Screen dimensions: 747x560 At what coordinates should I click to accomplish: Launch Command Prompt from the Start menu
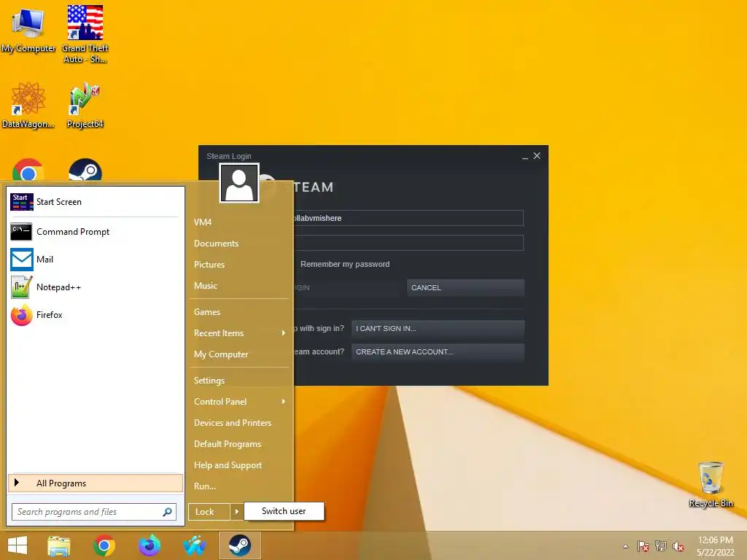96,232
